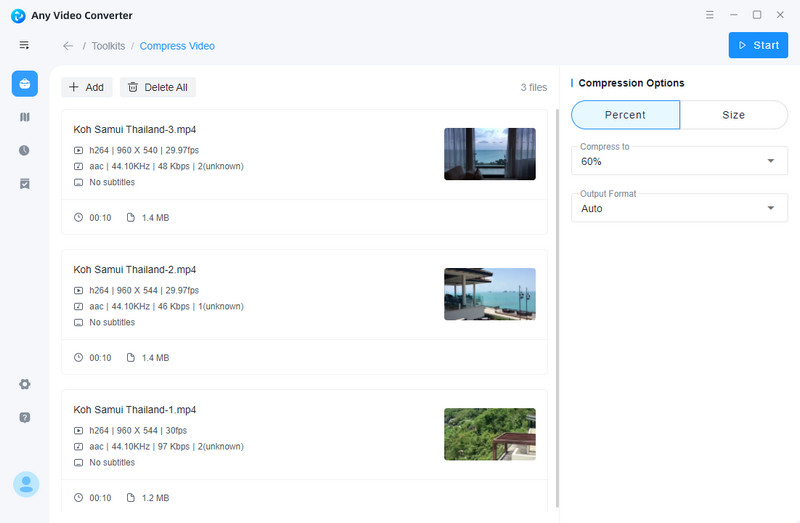Click the user account avatar
Viewport: 800px width, 523px height.
coord(26,484)
